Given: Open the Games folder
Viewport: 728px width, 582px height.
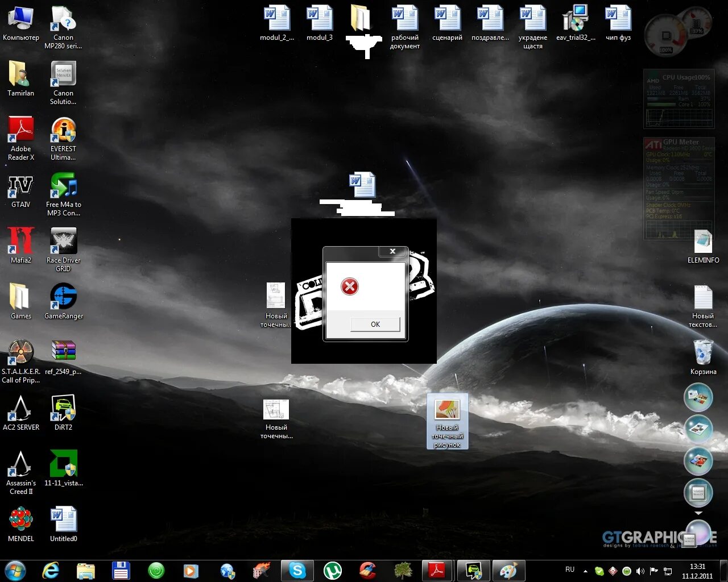Looking at the screenshot, I should 21,302.
